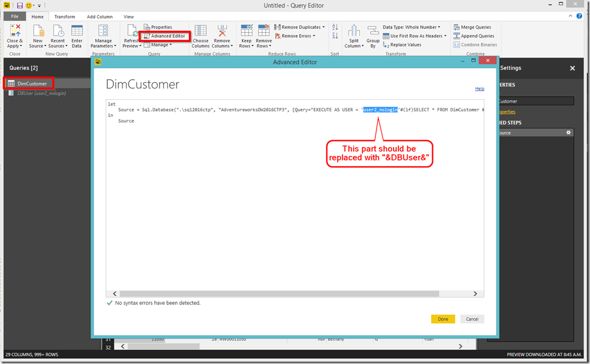Click the query name field in Settings pane
Image resolution: width=590 pixels, height=364 pixels.
[x=536, y=101]
